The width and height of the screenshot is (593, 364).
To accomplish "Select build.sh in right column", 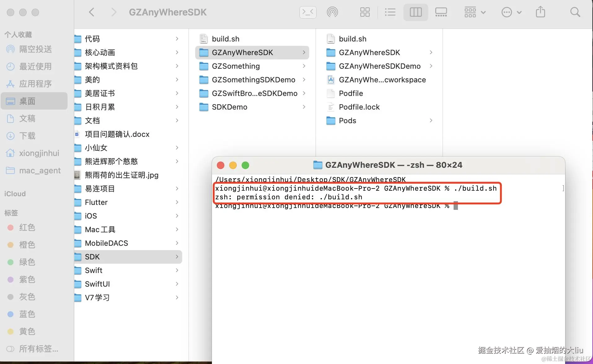I will tap(379, 39).
